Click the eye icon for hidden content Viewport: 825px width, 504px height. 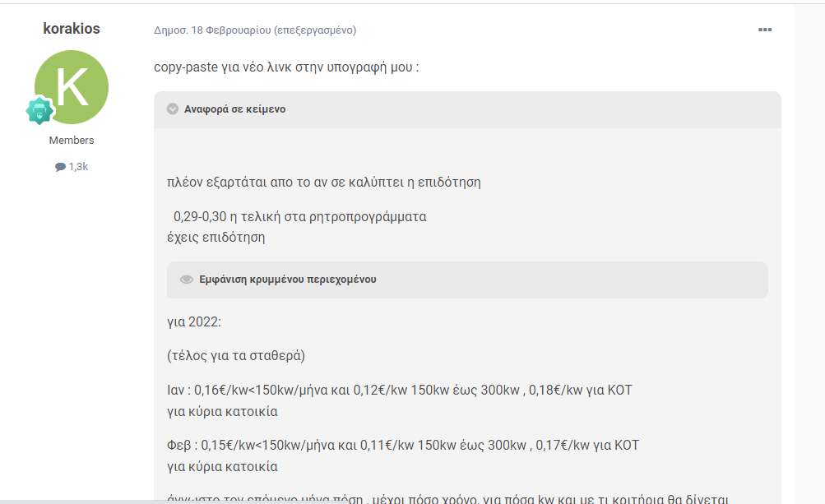pos(187,280)
